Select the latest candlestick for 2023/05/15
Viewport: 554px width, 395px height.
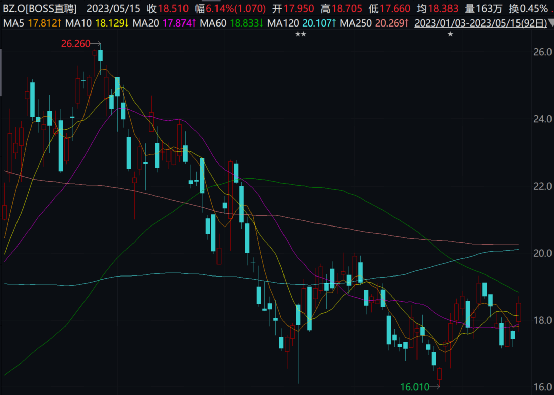pyautogui.click(x=519, y=312)
